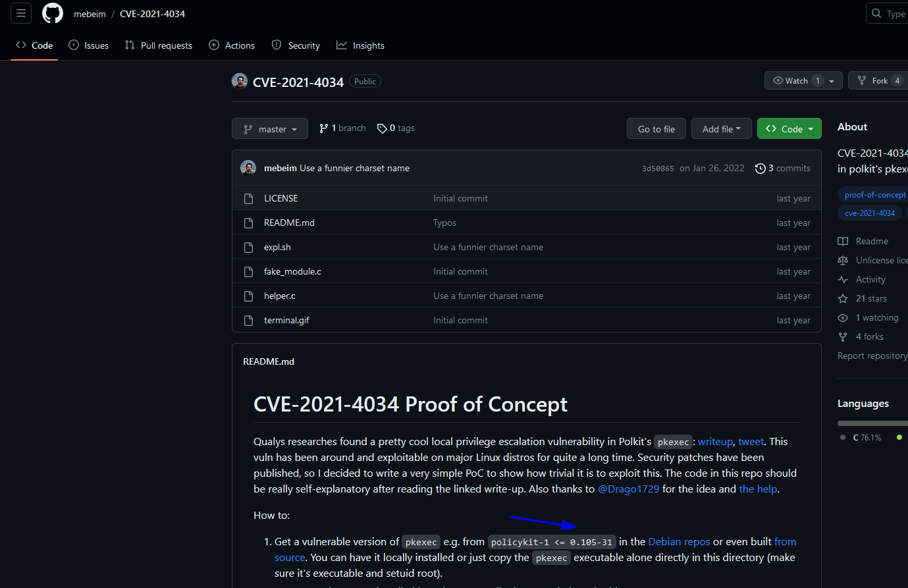Switch to the Code tab

pos(34,45)
